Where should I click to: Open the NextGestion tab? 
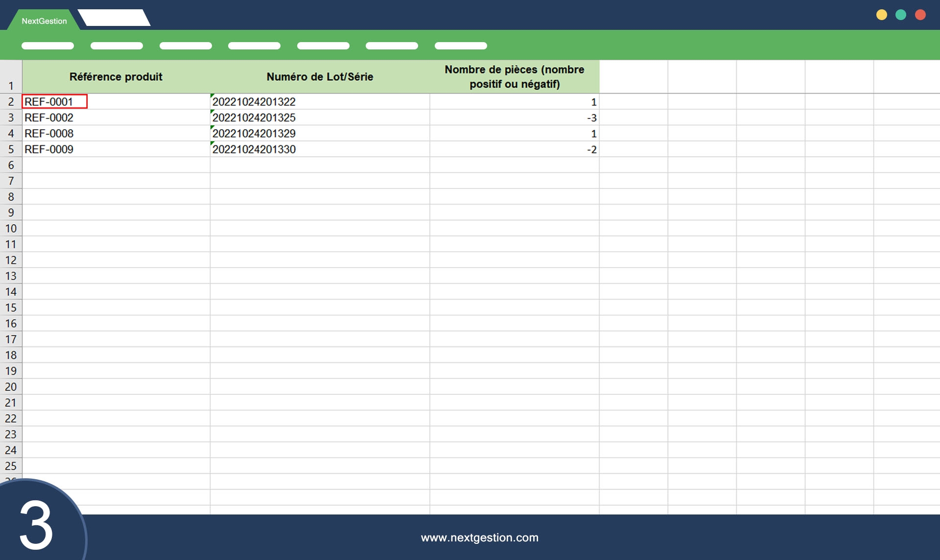click(44, 21)
